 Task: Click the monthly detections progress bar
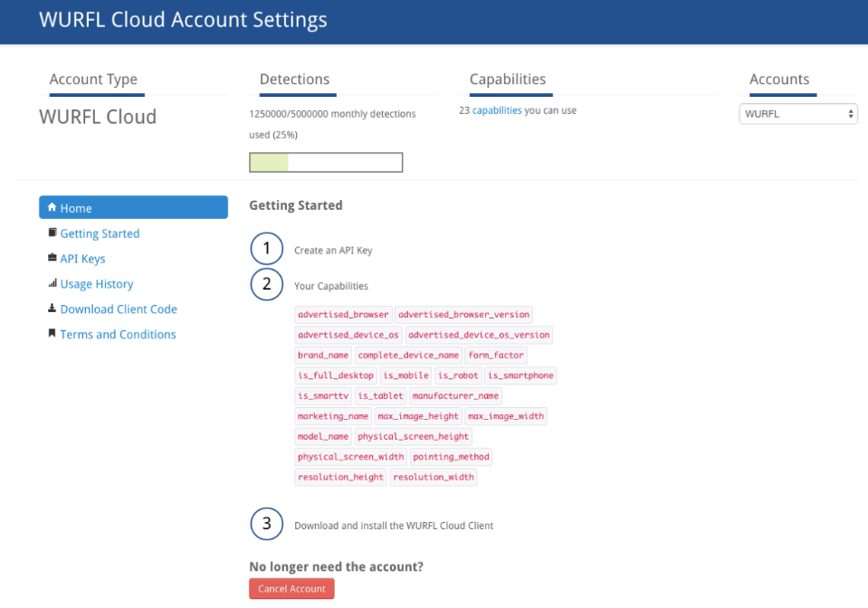point(326,163)
